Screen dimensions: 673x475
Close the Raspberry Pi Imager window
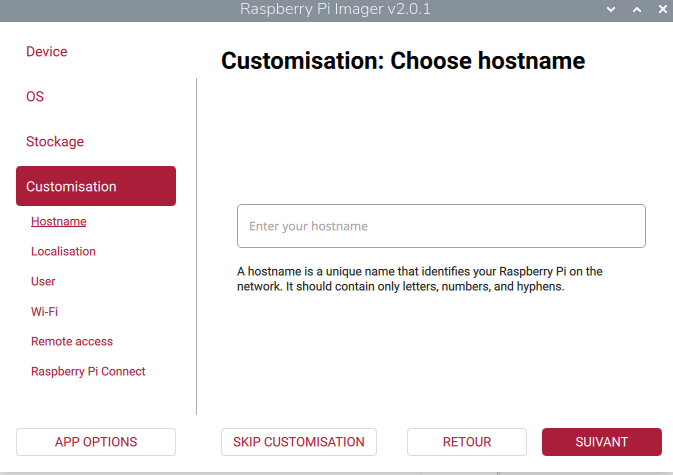(660, 9)
